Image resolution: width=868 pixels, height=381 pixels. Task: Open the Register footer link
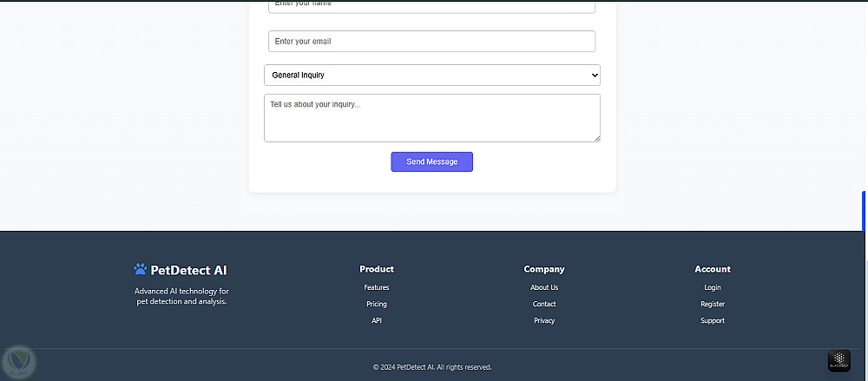713,304
